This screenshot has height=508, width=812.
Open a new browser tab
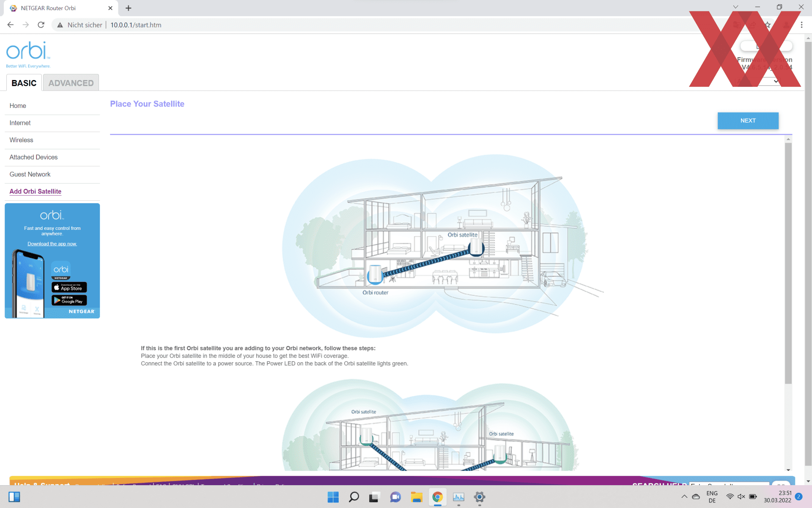[x=129, y=8]
